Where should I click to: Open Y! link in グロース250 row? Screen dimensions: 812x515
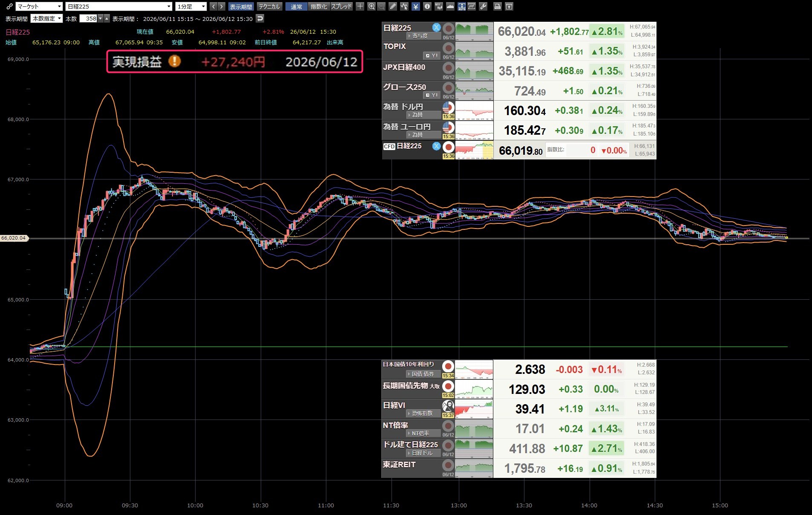pos(432,95)
